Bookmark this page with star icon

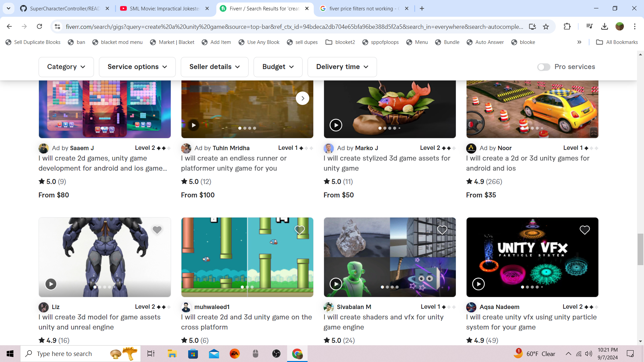click(546, 26)
